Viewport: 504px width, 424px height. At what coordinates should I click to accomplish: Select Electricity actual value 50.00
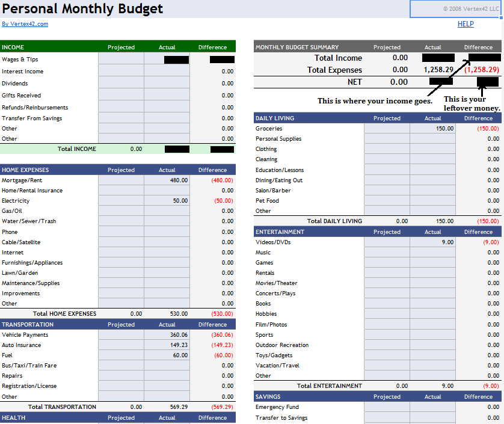[x=167, y=201]
